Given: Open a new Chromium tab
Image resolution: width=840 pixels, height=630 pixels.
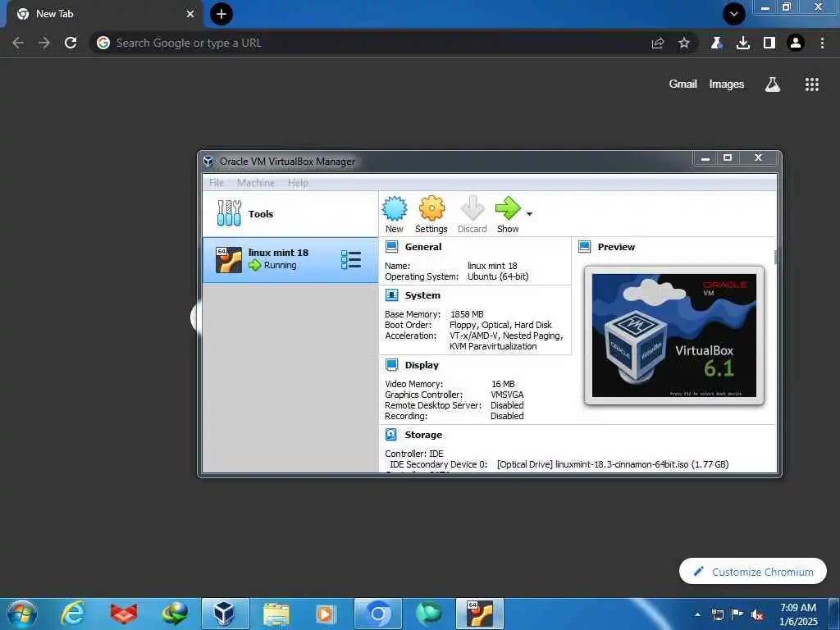Looking at the screenshot, I should (221, 14).
